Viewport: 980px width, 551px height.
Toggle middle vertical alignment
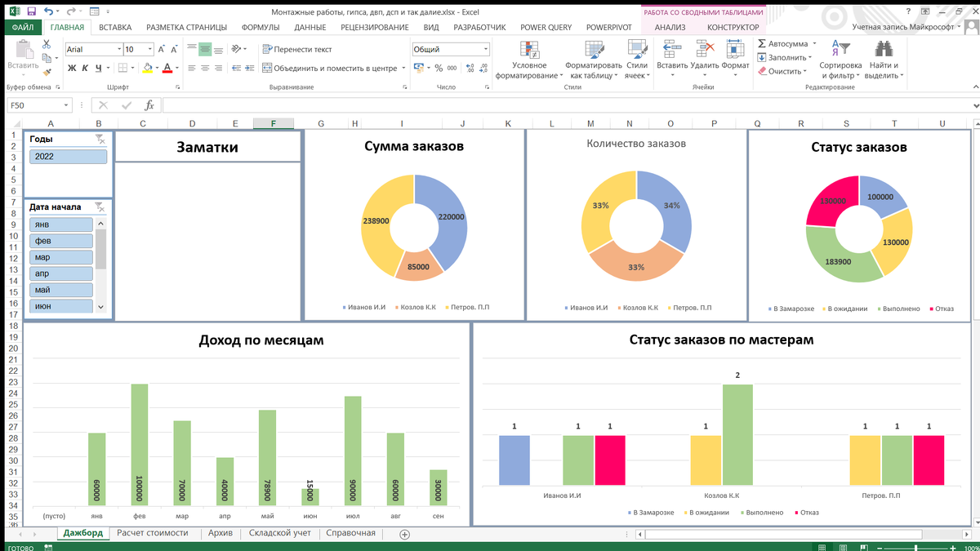[205, 50]
